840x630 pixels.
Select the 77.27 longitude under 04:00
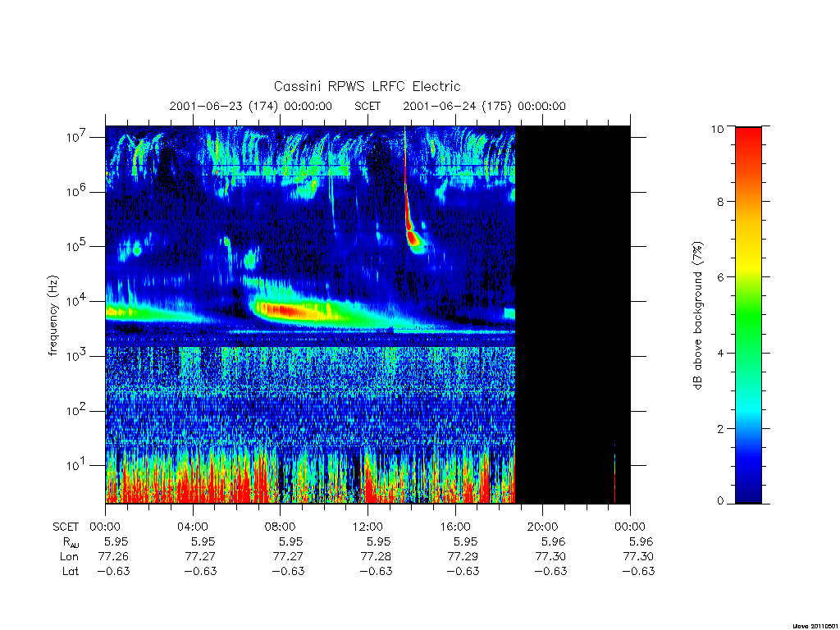pos(200,557)
